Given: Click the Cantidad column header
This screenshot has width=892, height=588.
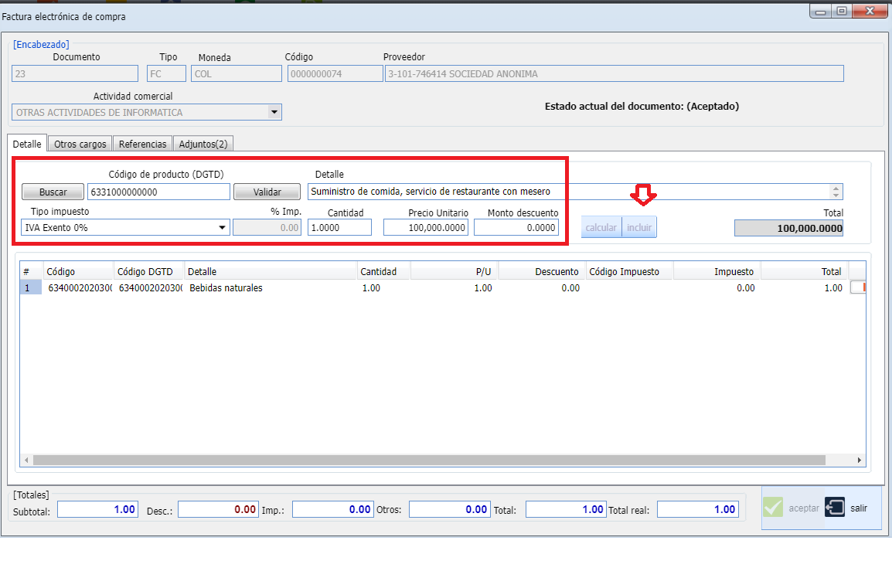Looking at the screenshot, I should (x=383, y=271).
